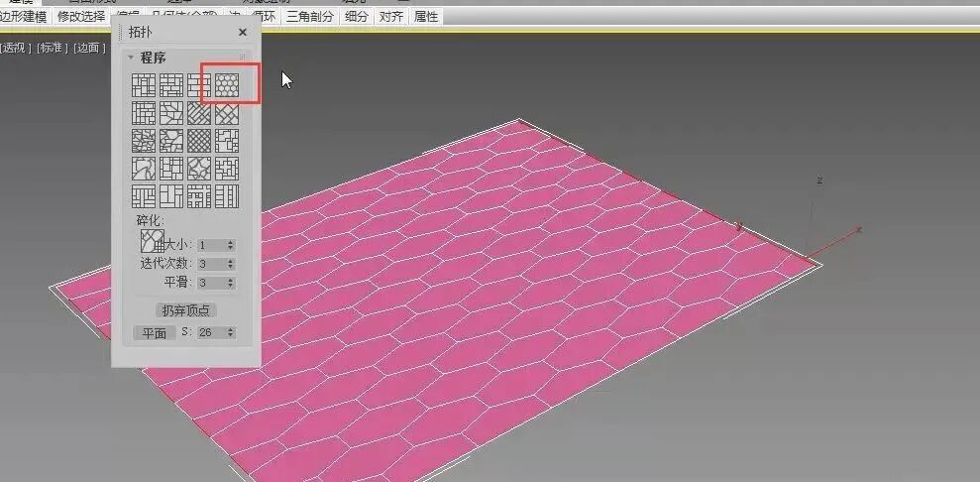Apply the Floor pattern, second icon in second row
Image resolution: width=980 pixels, height=482 pixels.
coord(171,113)
